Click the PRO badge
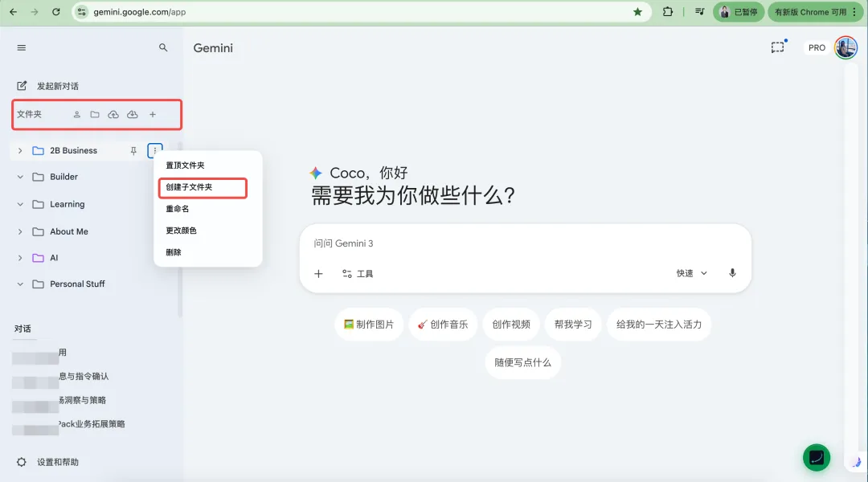Image resolution: width=868 pixels, height=482 pixels. (817, 48)
